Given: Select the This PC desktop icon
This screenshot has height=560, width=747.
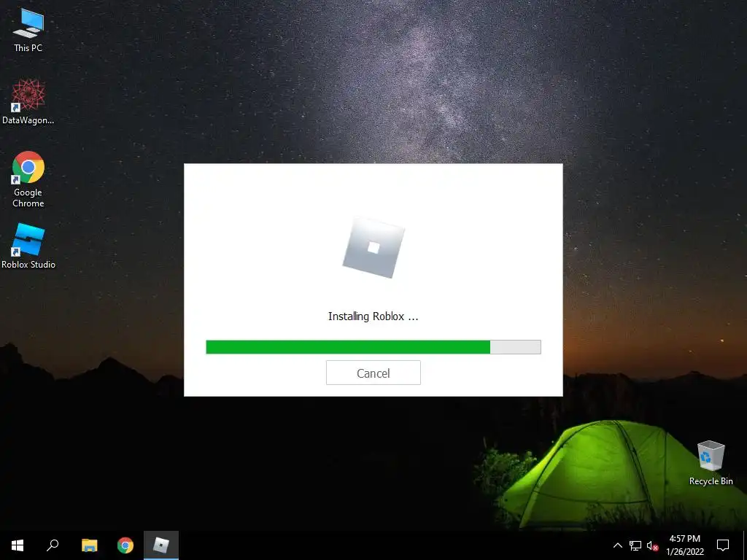Looking at the screenshot, I should click(28, 31).
